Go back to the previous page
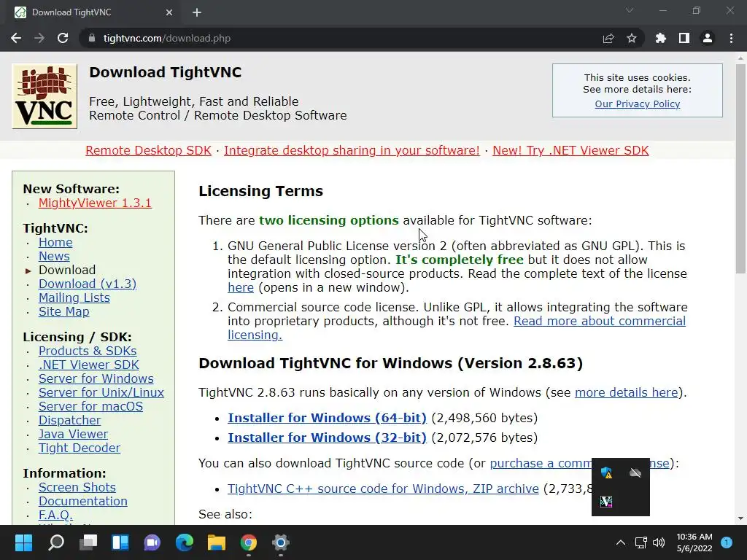The height and width of the screenshot is (560, 747). [x=16, y=38]
